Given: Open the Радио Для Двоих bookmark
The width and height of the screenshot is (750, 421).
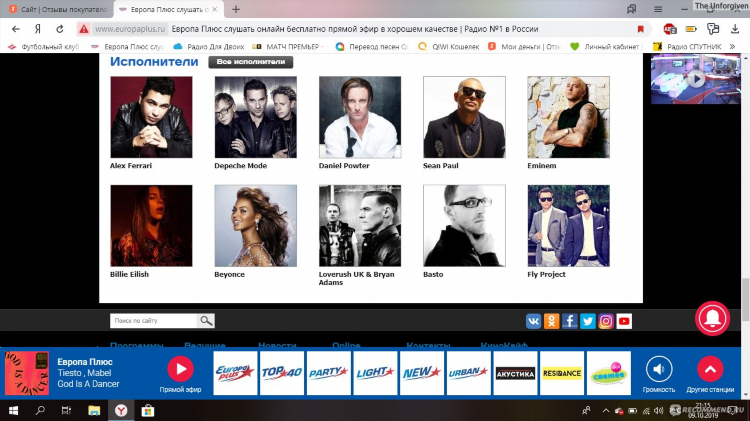Looking at the screenshot, I should 209,46.
